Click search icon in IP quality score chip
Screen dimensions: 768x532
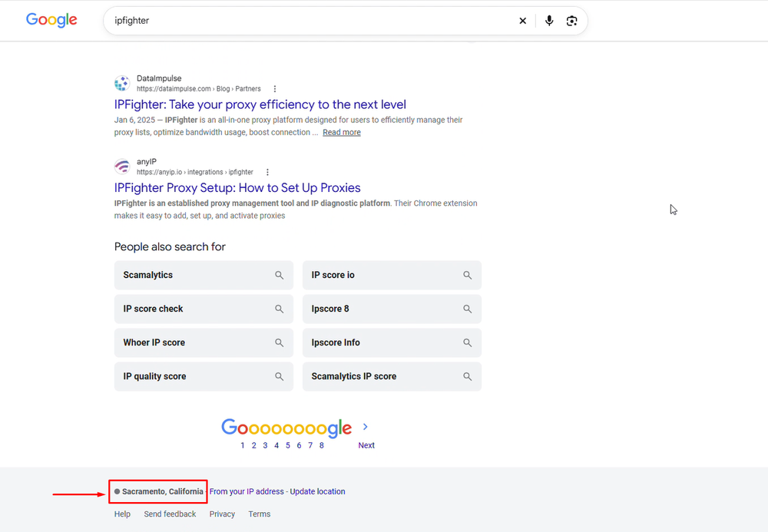click(x=280, y=376)
